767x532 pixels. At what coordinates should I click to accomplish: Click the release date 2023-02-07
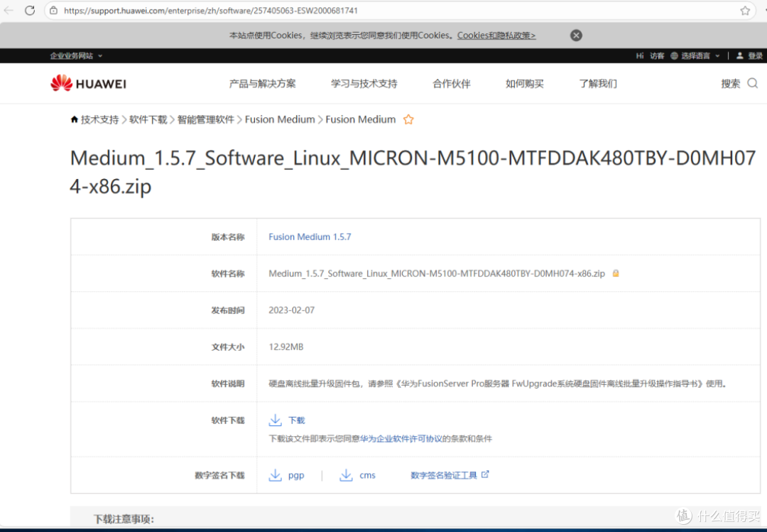coord(292,310)
